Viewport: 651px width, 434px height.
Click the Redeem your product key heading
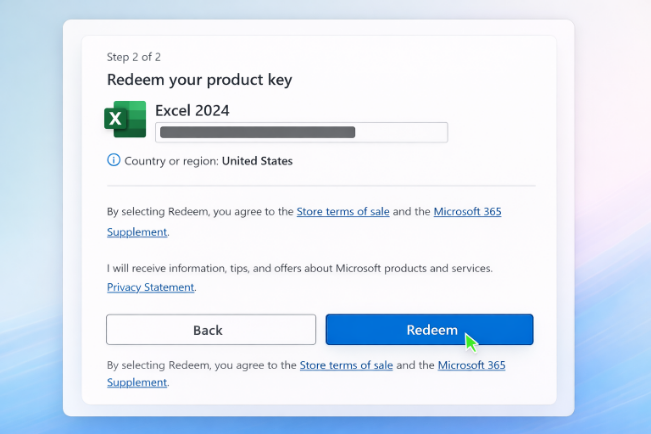pyautogui.click(x=199, y=79)
